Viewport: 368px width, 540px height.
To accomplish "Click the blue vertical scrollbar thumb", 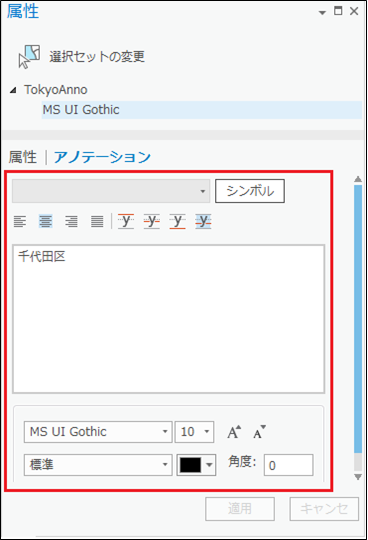I will coord(358,319).
